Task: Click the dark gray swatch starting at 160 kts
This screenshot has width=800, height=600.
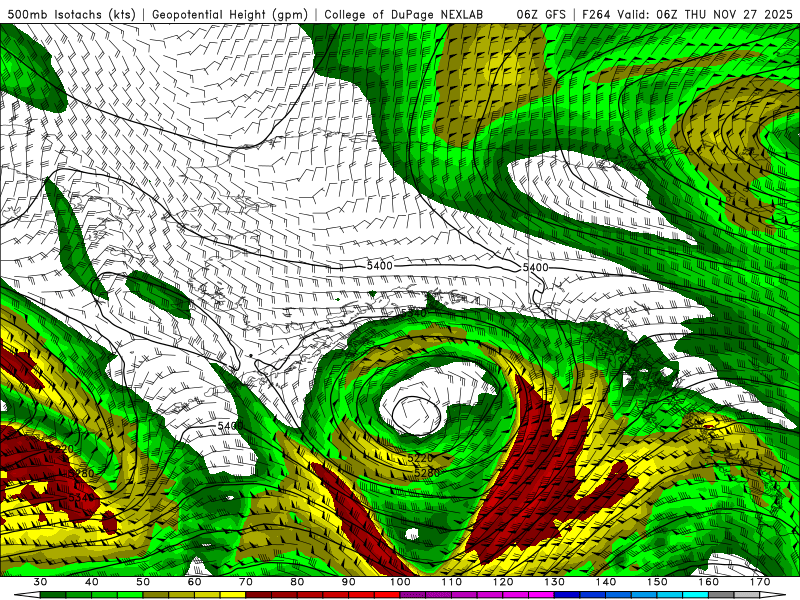Action: [x=721, y=595]
